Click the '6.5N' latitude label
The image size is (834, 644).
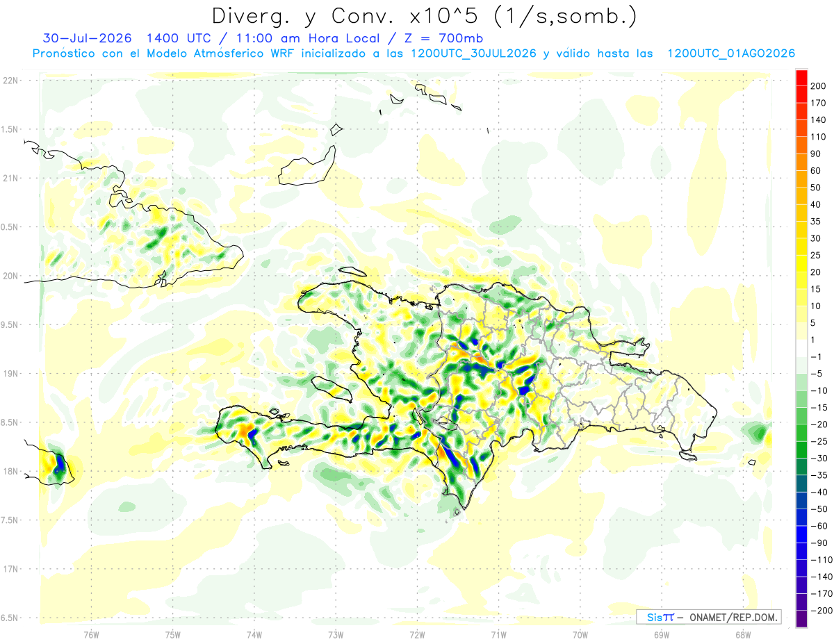tap(10, 618)
